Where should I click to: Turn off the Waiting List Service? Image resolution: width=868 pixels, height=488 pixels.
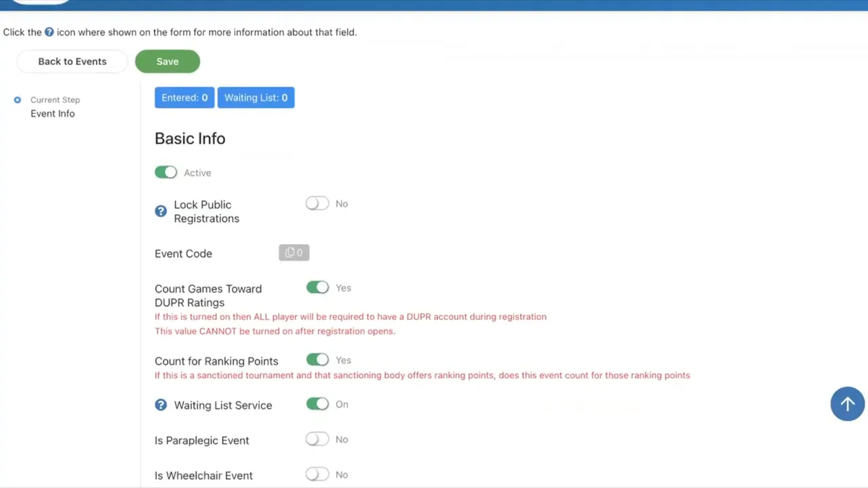[317, 404]
